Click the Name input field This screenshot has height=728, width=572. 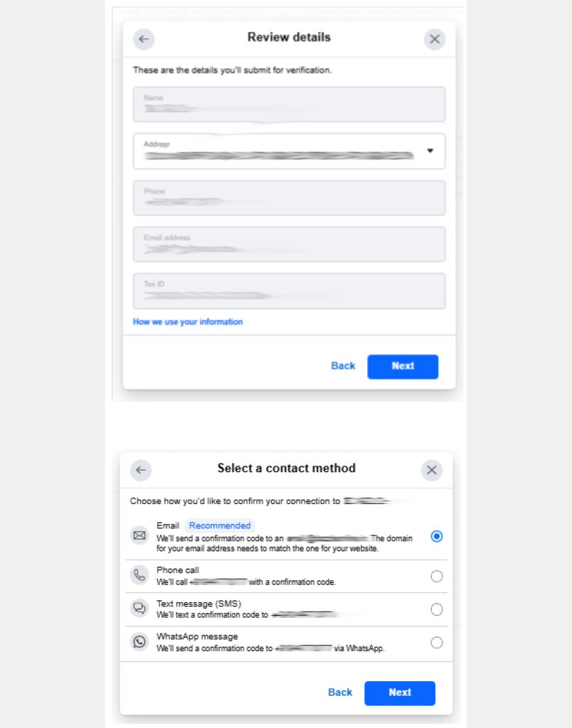289,105
